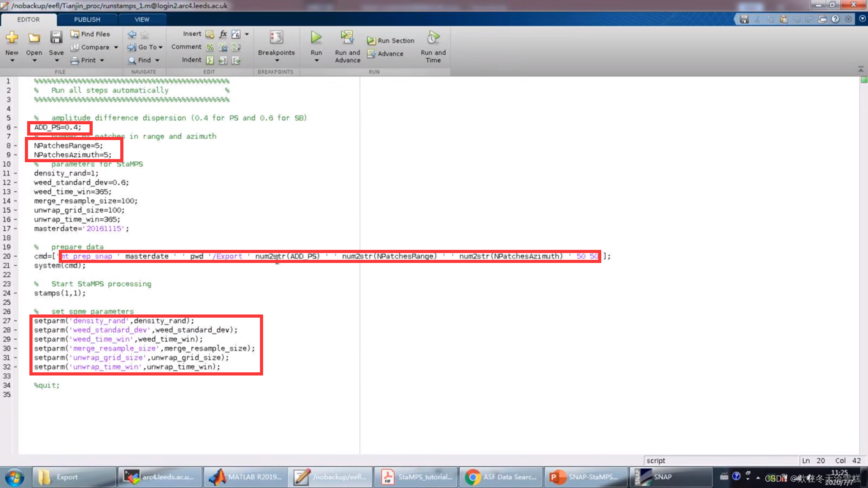Open MATLAB R2019 from the taskbar
Image resolution: width=868 pixels, height=488 pixels.
point(245,477)
